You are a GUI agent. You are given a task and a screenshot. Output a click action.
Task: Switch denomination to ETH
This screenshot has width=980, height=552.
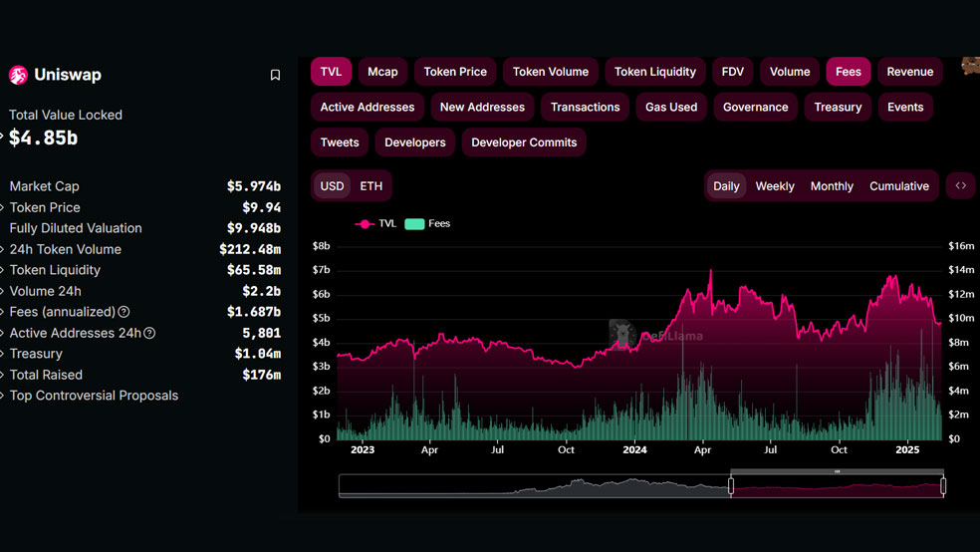point(370,186)
